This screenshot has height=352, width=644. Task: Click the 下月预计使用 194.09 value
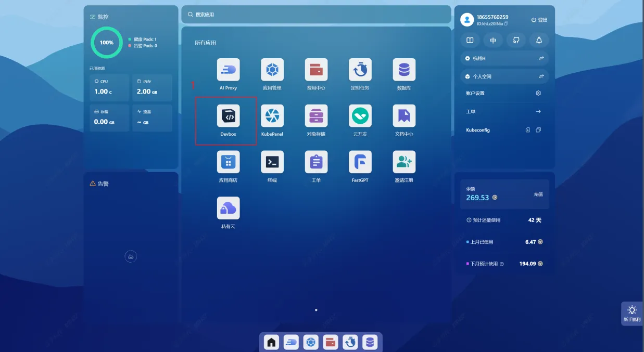[528, 264]
